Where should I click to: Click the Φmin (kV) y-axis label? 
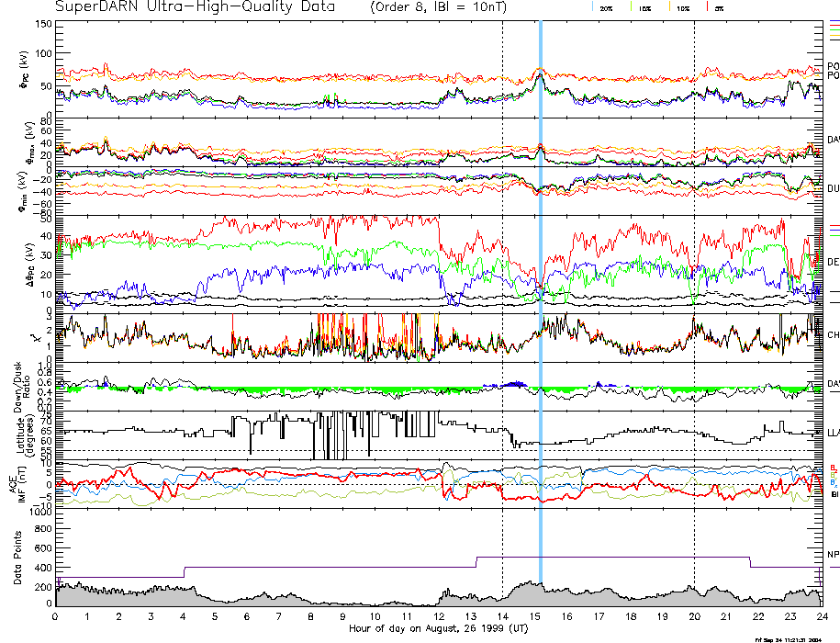[23, 191]
